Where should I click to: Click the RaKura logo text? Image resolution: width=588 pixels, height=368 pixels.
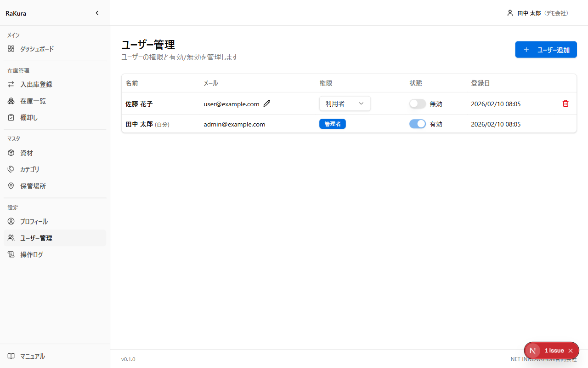pyautogui.click(x=16, y=13)
